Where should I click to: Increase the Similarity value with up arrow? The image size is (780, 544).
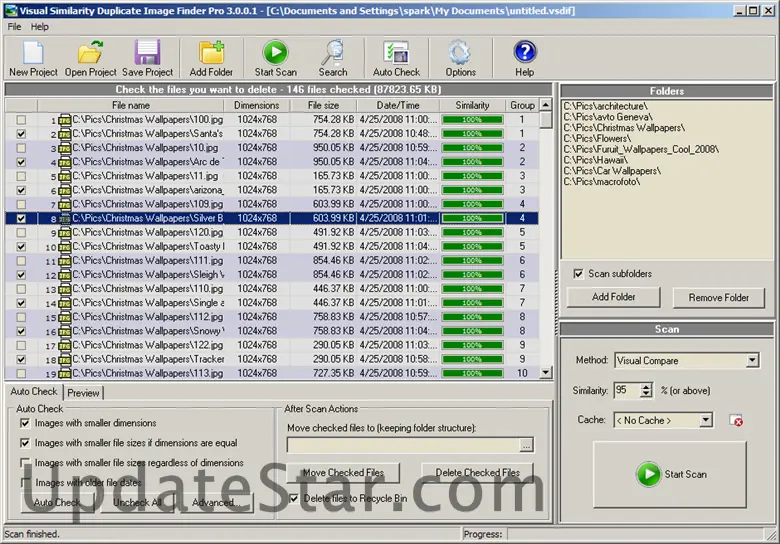[x=646, y=387]
